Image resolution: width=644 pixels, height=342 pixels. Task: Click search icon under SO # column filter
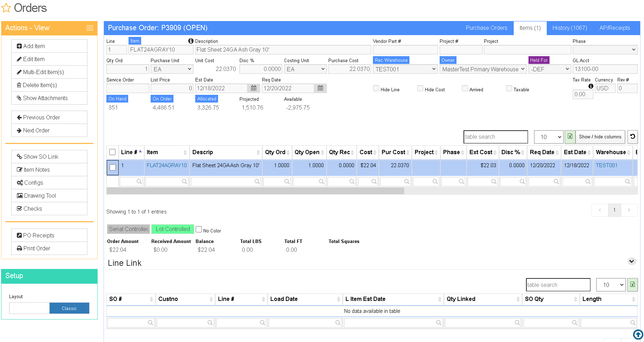click(x=150, y=322)
